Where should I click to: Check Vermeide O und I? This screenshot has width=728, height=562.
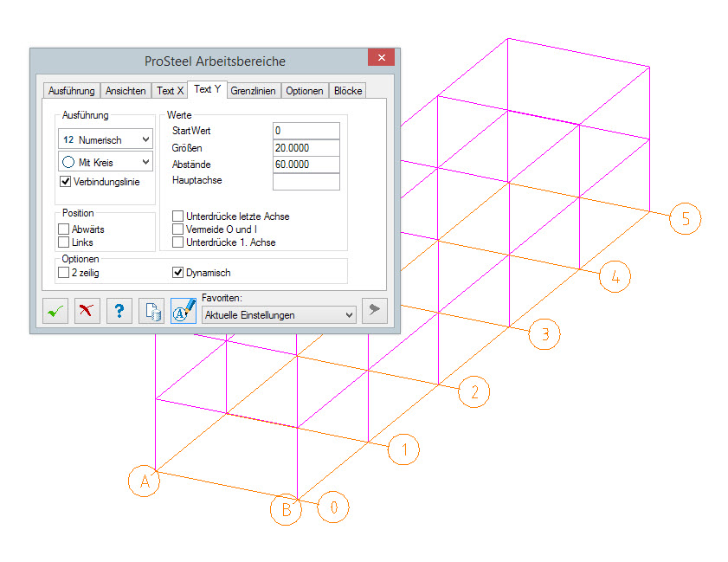(177, 229)
